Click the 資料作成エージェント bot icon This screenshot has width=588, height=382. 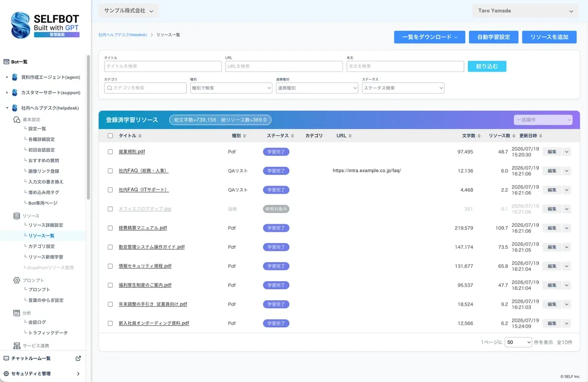point(15,77)
